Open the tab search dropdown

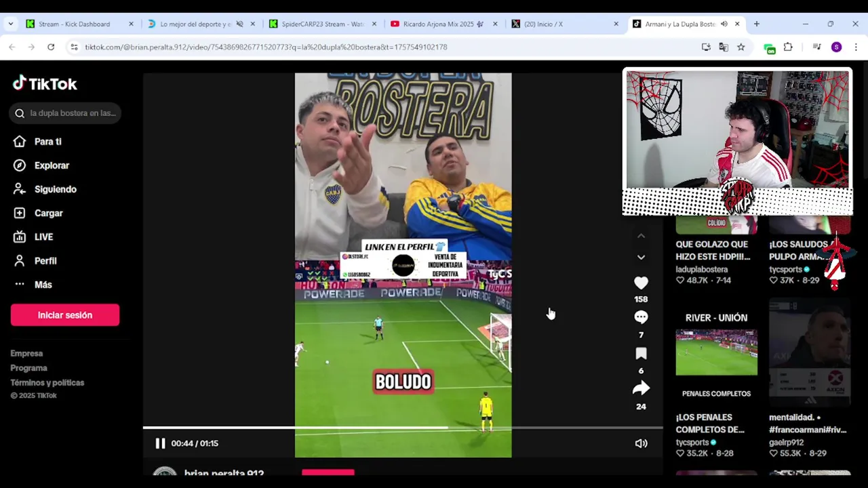10,24
